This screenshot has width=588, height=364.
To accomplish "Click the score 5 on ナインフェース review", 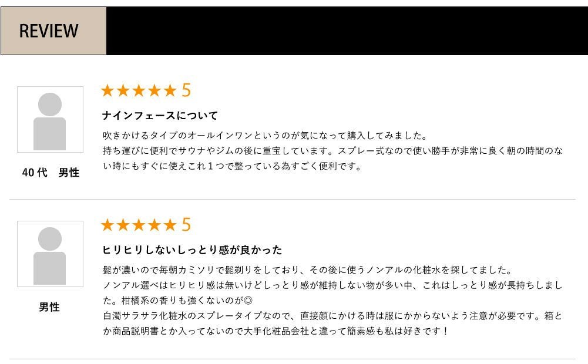I will coord(186,90).
